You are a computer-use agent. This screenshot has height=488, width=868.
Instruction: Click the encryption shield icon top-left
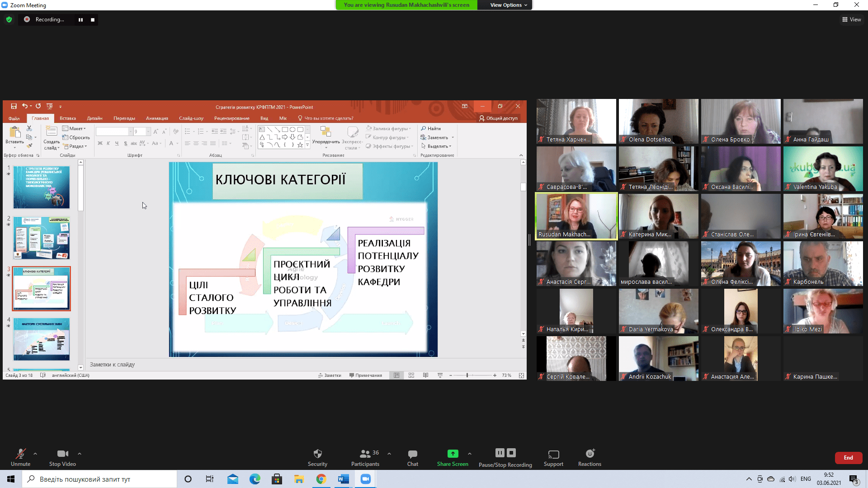tap(9, 19)
